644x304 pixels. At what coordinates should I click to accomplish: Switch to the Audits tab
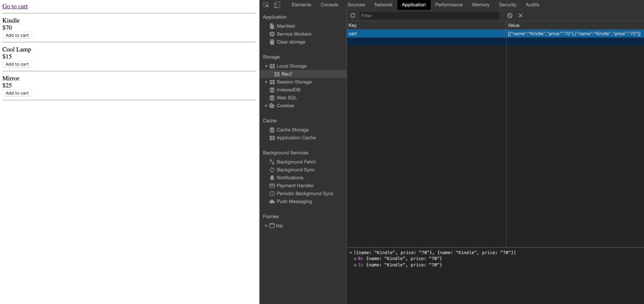coord(532,5)
